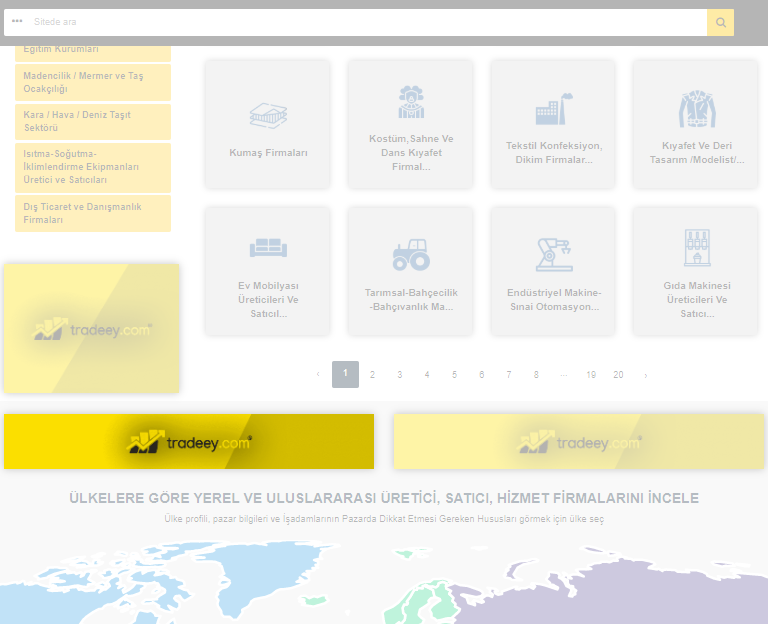This screenshot has height=624, width=768.
Task: Open Dış Ticaret ve Danışmanlık Firmaları link
Action: (x=93, y=213)
